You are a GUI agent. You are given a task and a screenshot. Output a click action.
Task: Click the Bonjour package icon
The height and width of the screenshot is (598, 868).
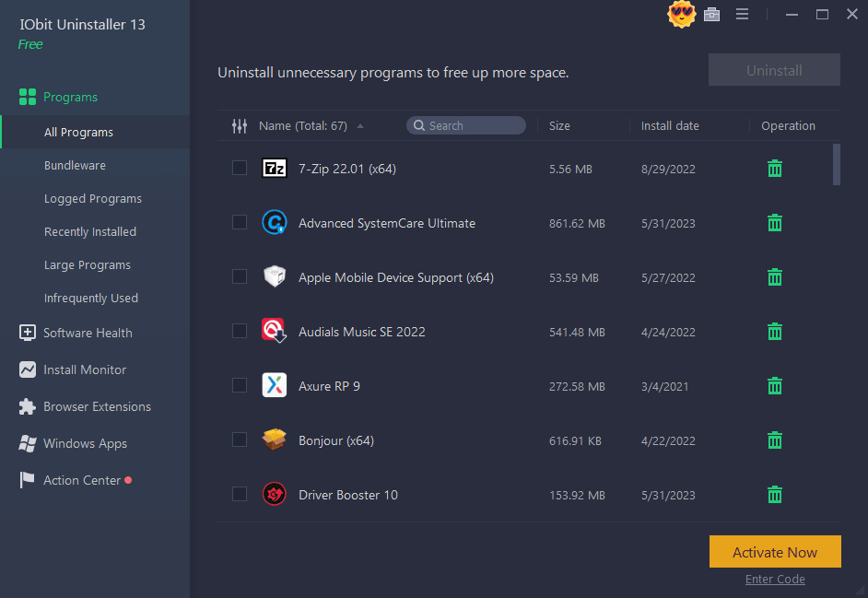[275, 440]
